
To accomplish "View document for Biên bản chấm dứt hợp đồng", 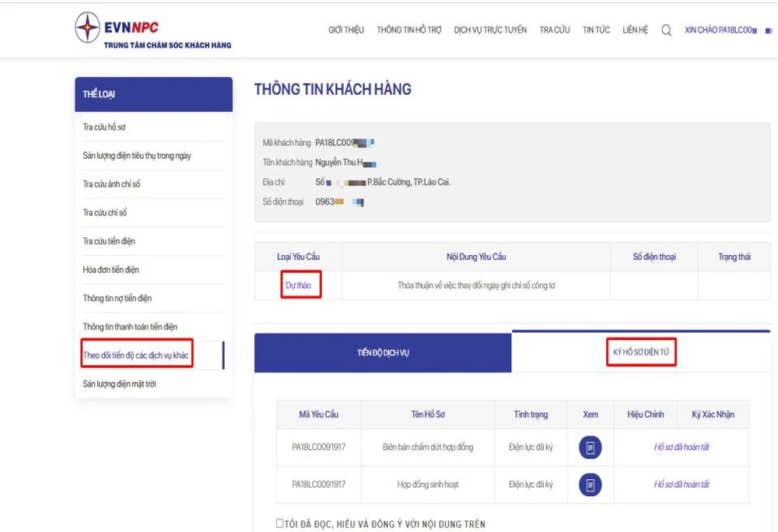I will pyautogui.click(x=590, y=447).
